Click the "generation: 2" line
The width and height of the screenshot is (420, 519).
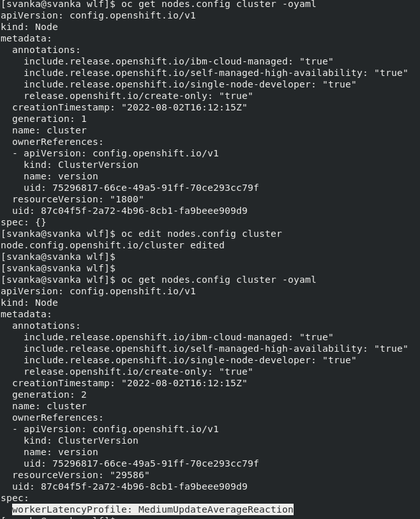pos(49,395)
